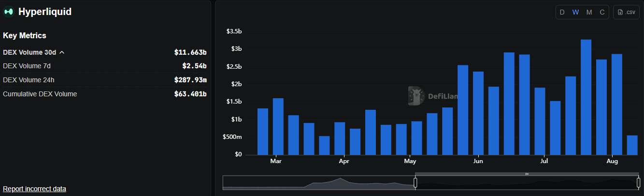Click the Mar x-axis label
The height and width of the screenshot is (196, 644).
point(276,161)
